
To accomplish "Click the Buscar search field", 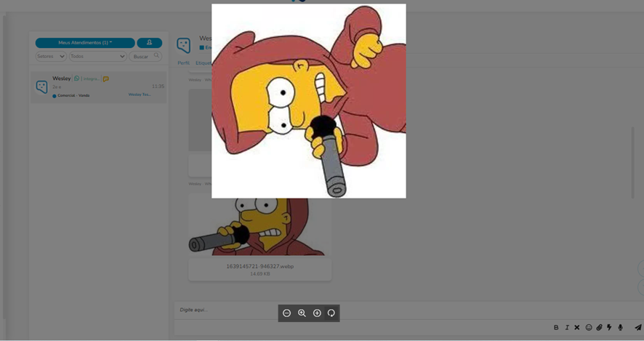I will pyautogui.click(x=145, y=56).
